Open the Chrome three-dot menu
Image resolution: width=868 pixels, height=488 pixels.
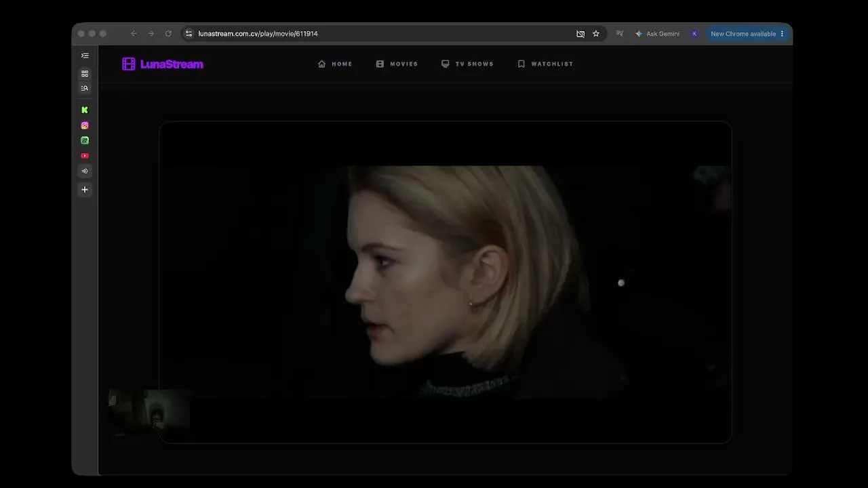click(782, 34)
